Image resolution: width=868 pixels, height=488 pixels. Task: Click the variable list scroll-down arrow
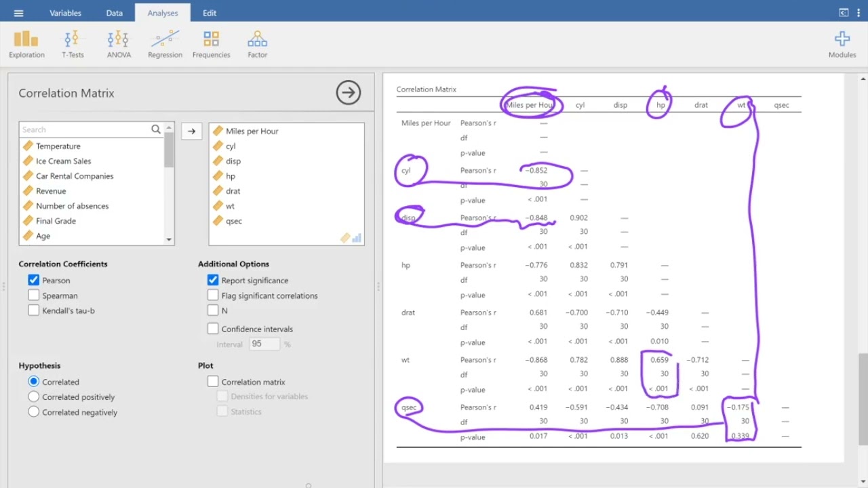(169, 239)
